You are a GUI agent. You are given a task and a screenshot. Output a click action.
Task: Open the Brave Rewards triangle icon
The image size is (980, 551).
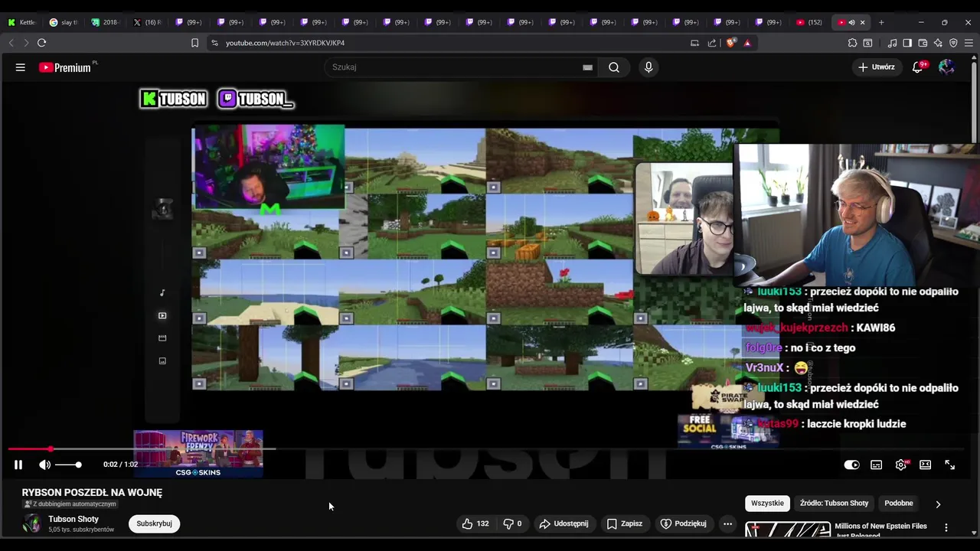point(747,43)
